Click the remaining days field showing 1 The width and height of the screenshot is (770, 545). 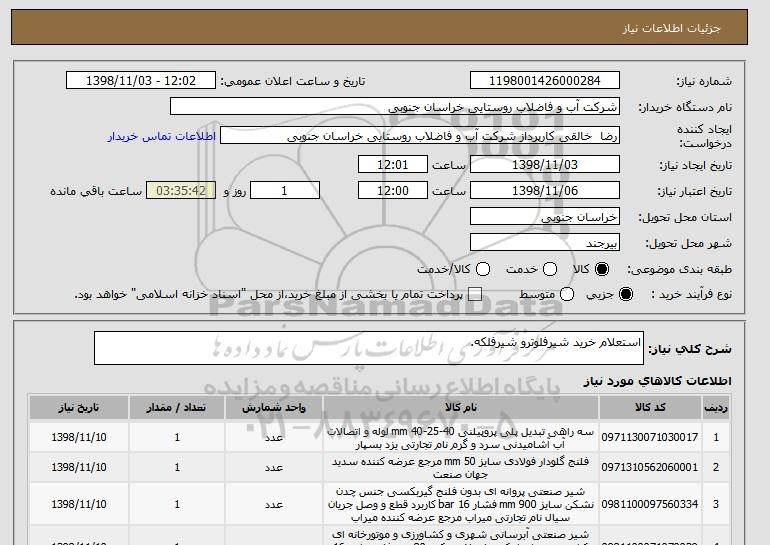pos(285,191)
